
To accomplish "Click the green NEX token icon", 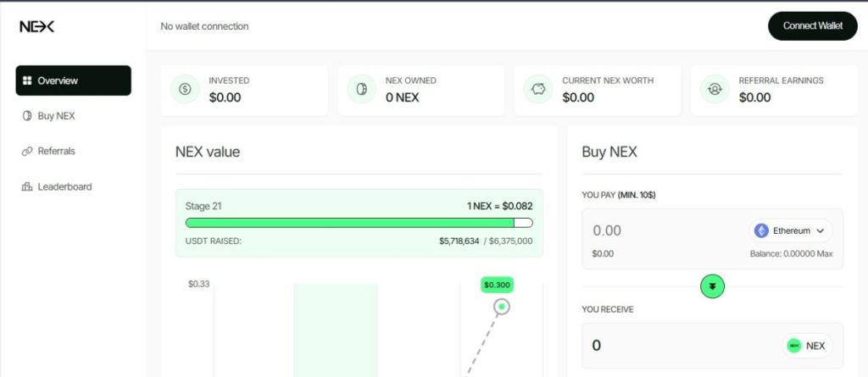I will coord(794,346).
